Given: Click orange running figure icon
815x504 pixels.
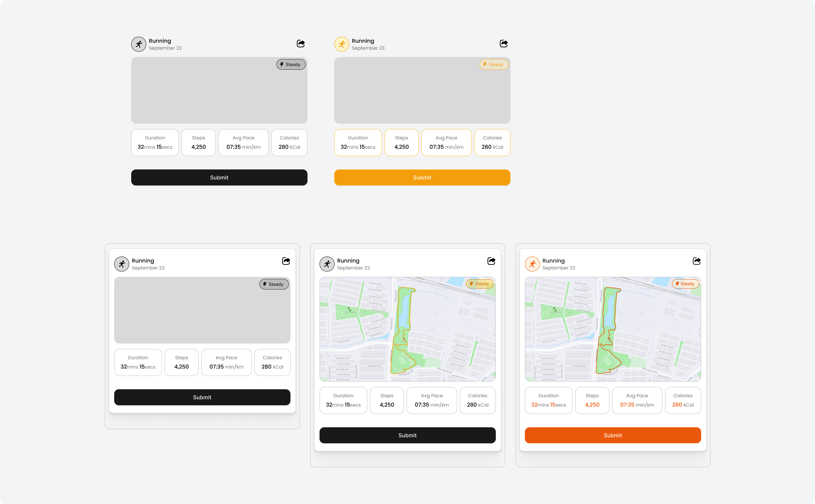Looking at the screenshot, I should point(532,264).
